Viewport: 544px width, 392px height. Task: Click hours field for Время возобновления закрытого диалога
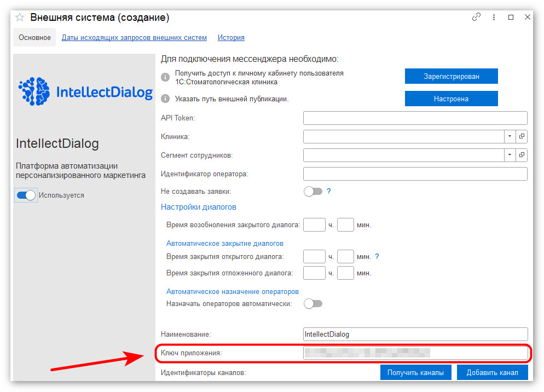point(314,224)
